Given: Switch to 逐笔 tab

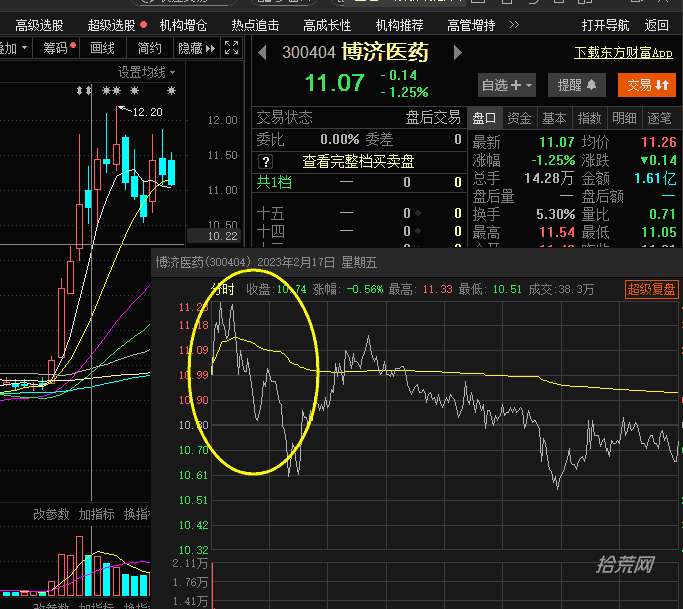Looking at the screenshot, I should click(659, 118).
